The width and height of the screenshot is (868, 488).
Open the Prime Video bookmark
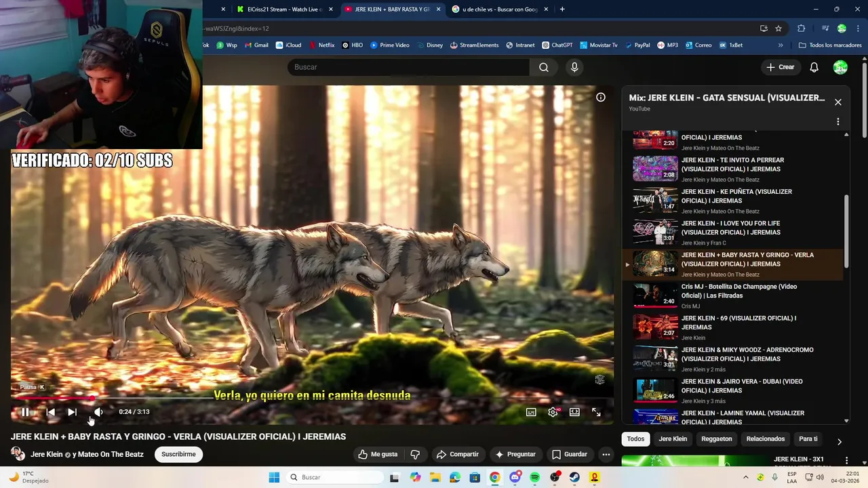pos(389,45)
